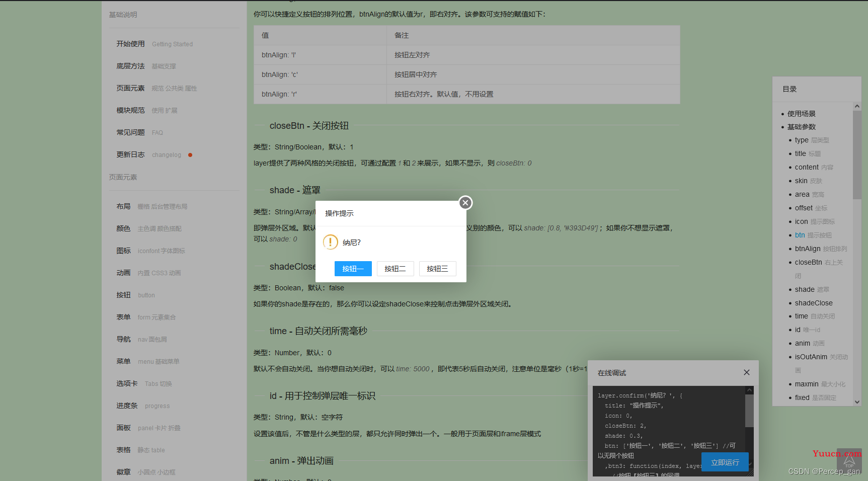The width and height of the screenshot is (868, 481).
Task: Jump to 使用场景 in the 目录 panel
Action: (x=802, y=114)
